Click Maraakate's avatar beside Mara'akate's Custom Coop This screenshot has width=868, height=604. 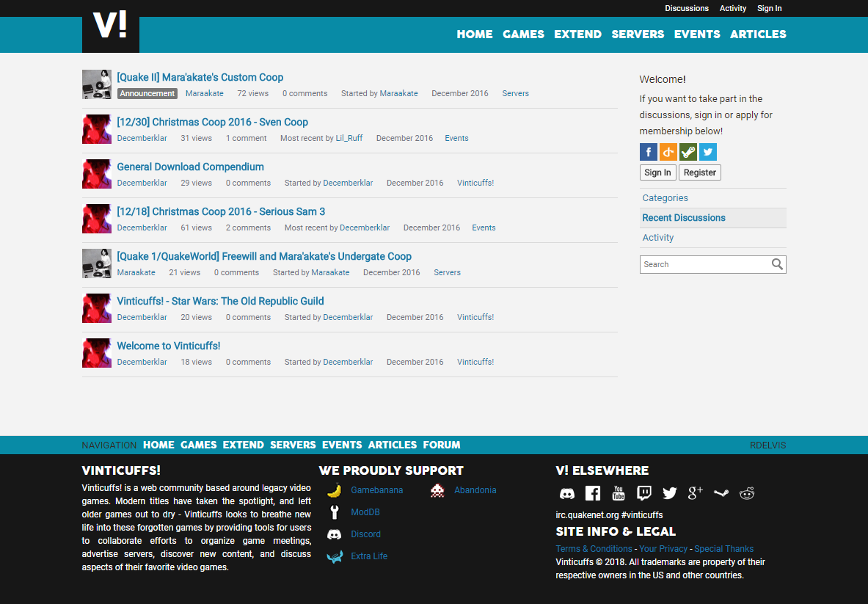tap(96, 84)
